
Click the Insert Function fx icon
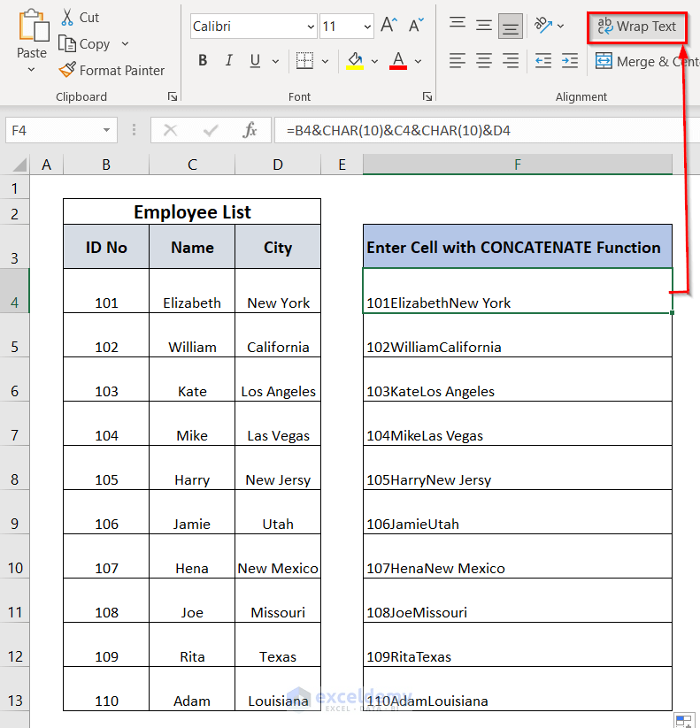(x=250, y=130)
